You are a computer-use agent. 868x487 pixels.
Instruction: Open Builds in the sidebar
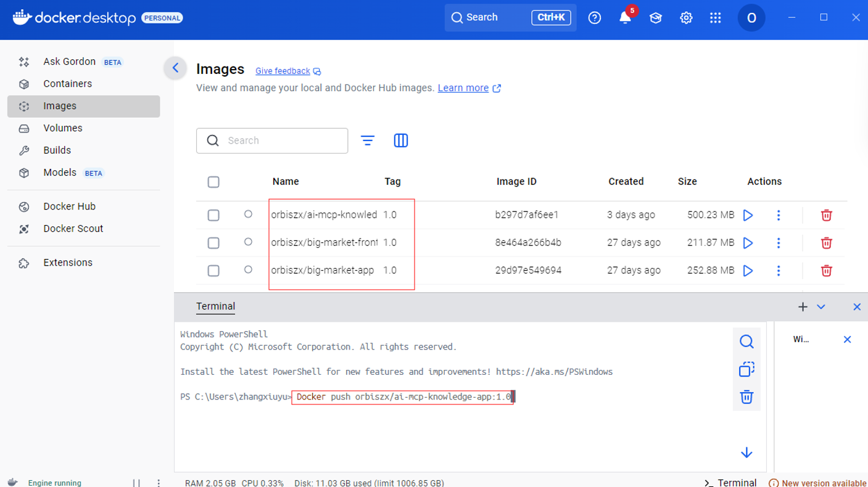[x=84, y=150]
